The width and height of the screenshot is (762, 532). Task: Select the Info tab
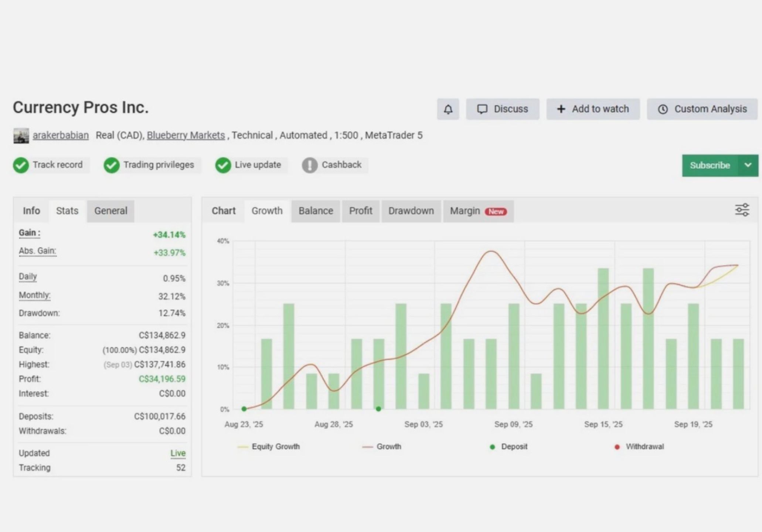[x=31, y=211]
